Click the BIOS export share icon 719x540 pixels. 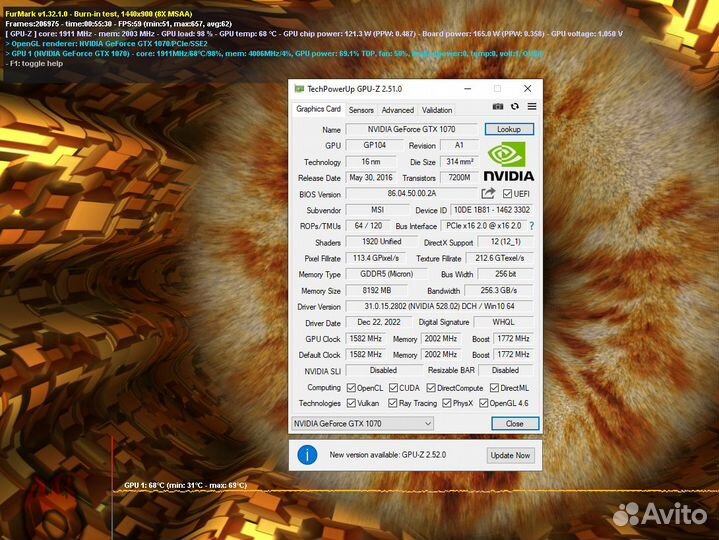point(488,193)
